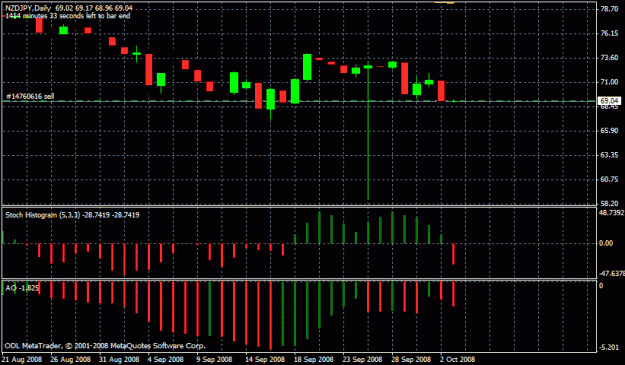Click the current price tag 69.04

tap(609, 101)
